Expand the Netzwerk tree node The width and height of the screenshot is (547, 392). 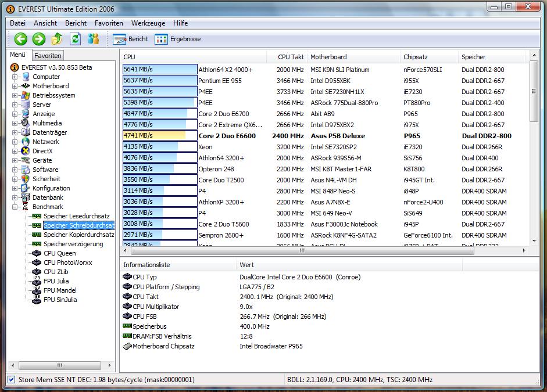tap(15, 142)
